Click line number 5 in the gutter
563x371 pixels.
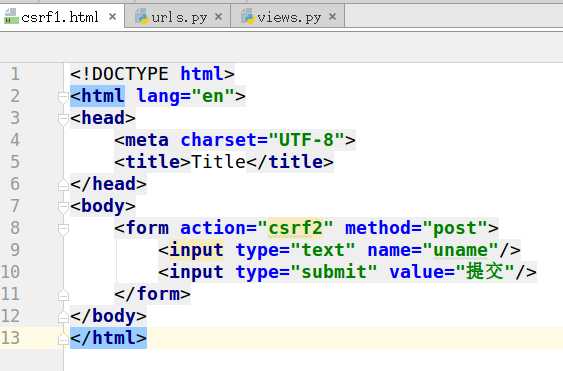click(x=15, y=162)
